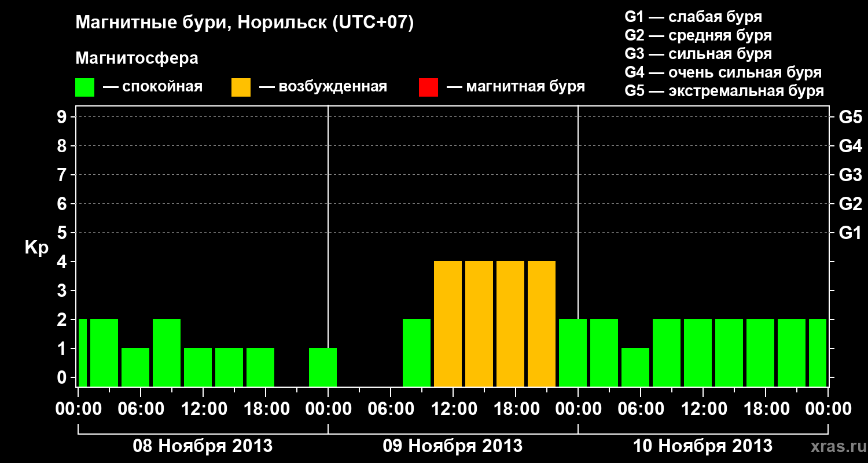Click the 'G1 — слабая буря' legend line
868x463 pixels.
[x=693, y=16]
